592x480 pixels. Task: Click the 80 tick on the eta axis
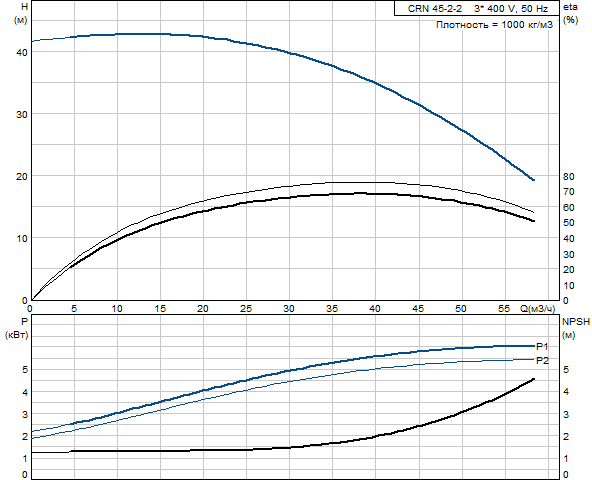tap(569, 176)
